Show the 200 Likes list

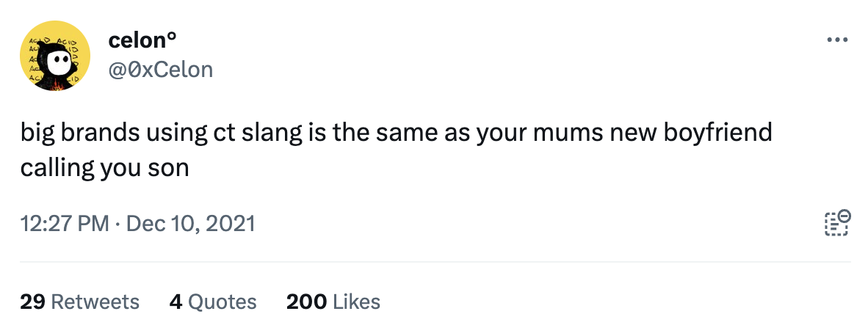(x=333, y=302)
